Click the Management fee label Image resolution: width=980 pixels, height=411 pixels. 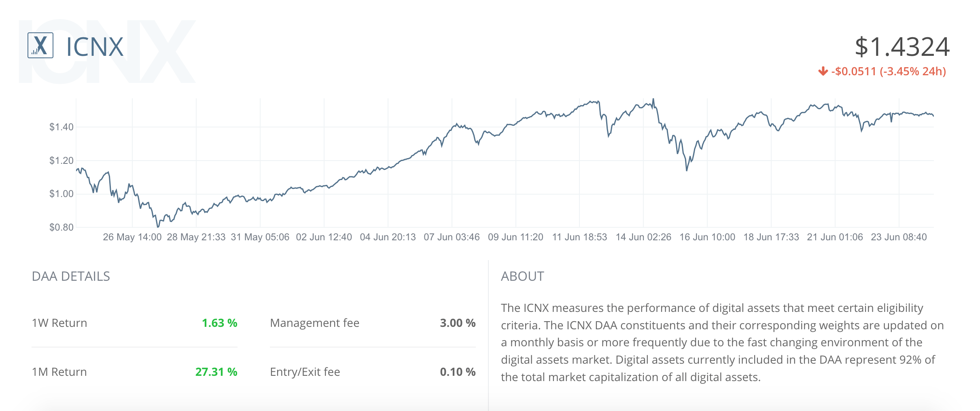click(x=314, y=323)
